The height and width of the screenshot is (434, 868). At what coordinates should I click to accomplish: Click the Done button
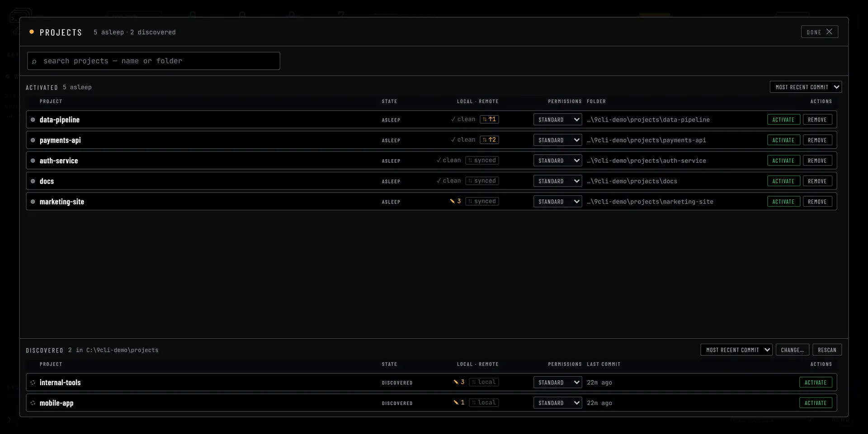coord(819,32)
